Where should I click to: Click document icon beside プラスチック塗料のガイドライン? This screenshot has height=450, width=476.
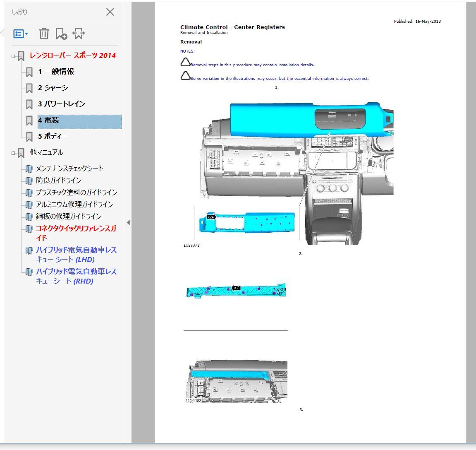pyautogui.click(x=29, y=193)
